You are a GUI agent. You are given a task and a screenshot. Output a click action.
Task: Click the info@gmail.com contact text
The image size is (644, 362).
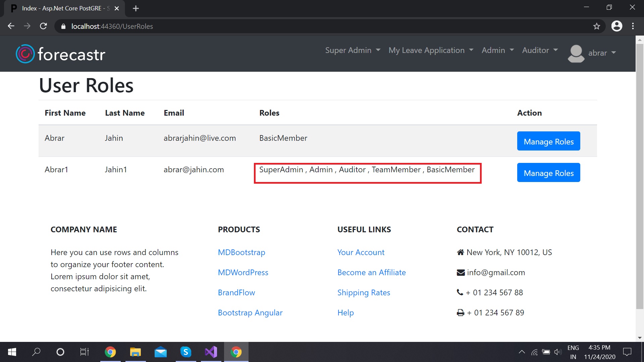(x=496, y=273)
